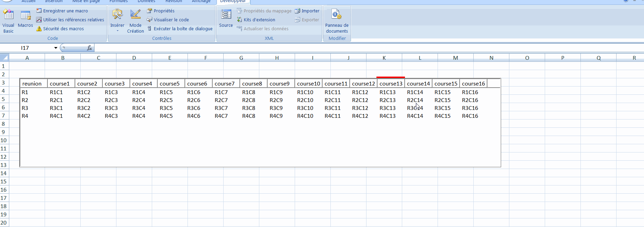Click the course13 list column header
This screenshot has width=644, height=227.
(x=391, y=83)
